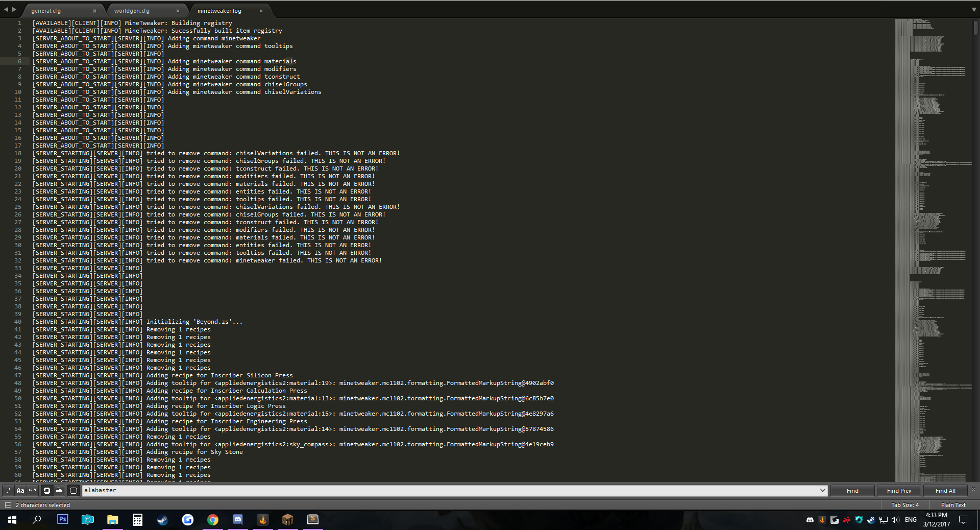
Task: Open the Minecraft crafting table app in taskbar
Action: 288,520
